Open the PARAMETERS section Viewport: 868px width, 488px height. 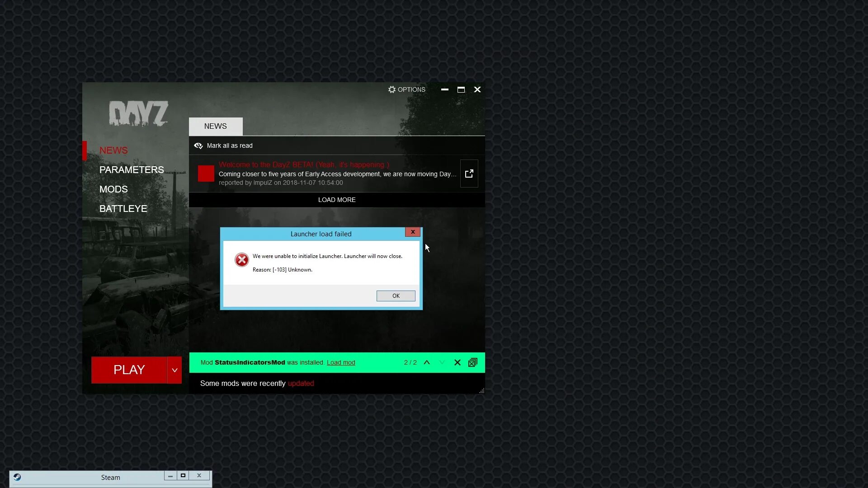tap(132, 170)
